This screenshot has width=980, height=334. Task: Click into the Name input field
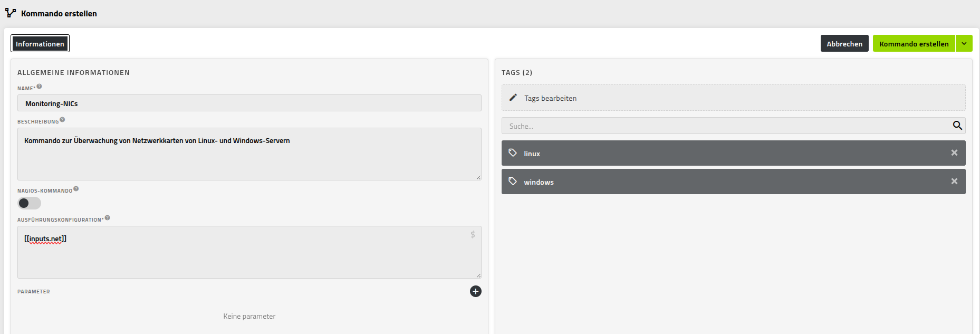pyautogui.click(x=249, y=103)
